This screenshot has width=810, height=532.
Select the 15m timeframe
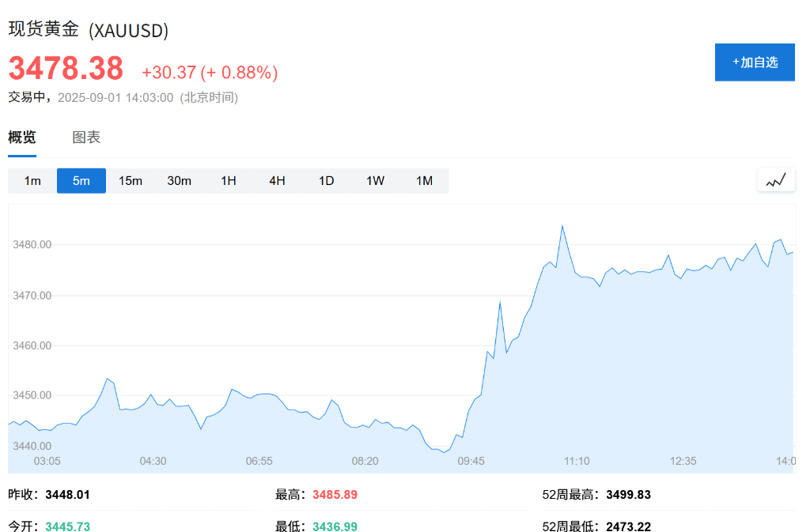point(130,180)
